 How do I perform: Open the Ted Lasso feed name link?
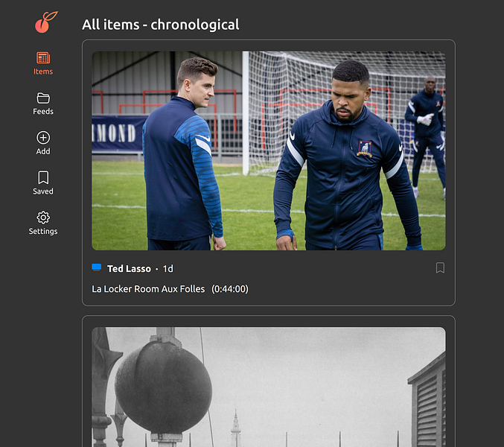(129, 268)
